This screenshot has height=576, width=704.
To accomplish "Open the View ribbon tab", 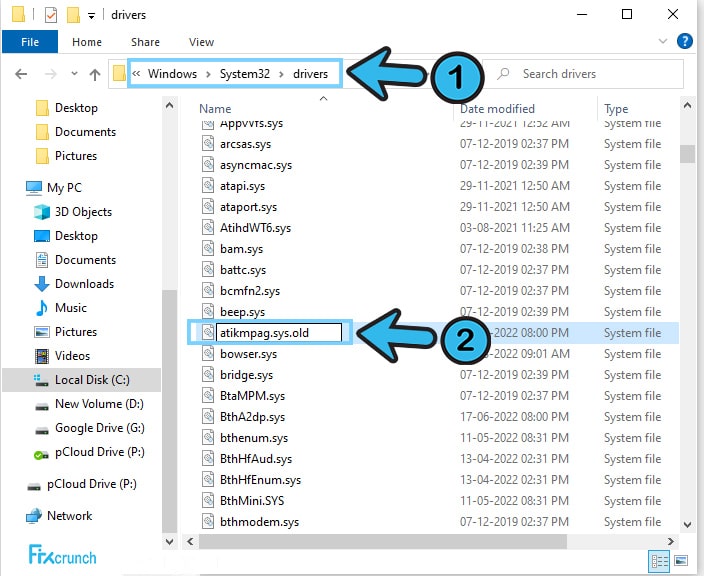I will click(201, 42).
